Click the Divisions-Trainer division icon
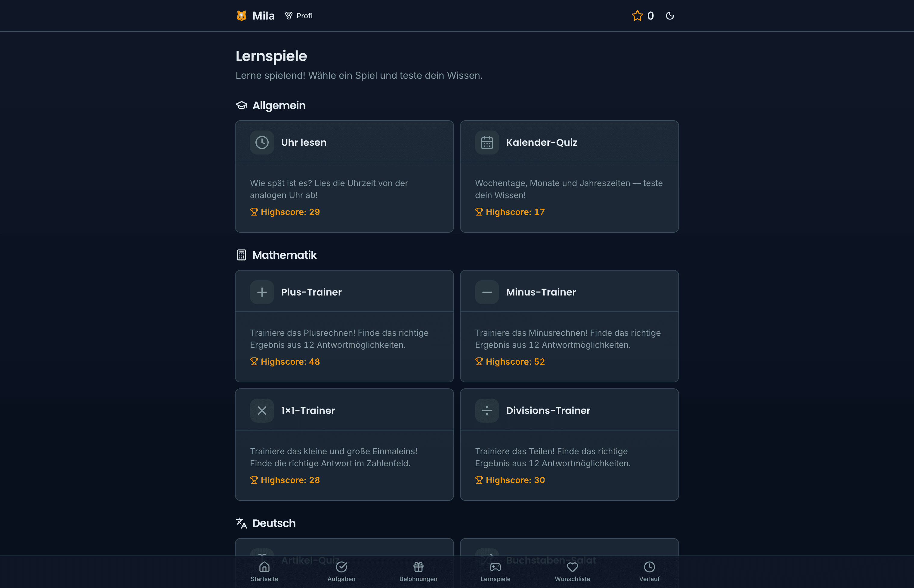Image resolution: width=914 pixels, height=588 pixels. (487, 410)
